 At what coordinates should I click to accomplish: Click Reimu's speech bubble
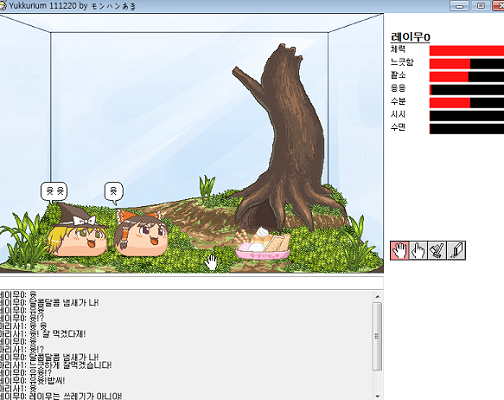(x=114, y=193)
